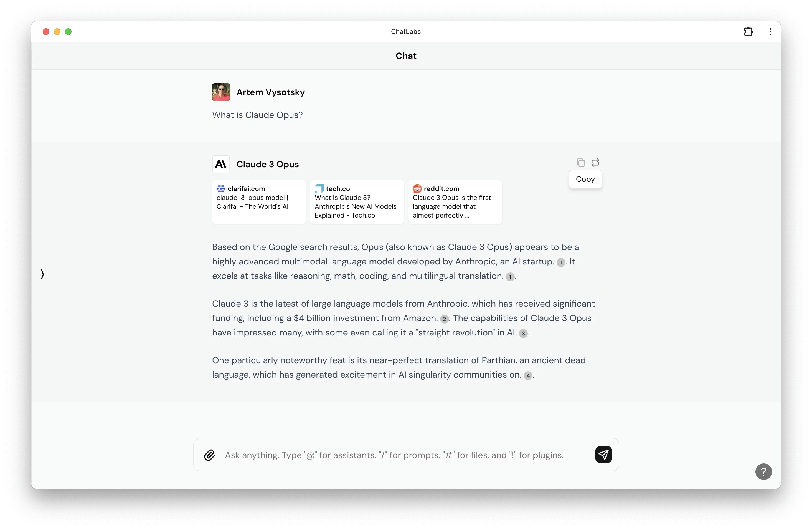Click the Anthropic Claude logo icon
This screenshot has width=812, height=530.
click(221, 165)
